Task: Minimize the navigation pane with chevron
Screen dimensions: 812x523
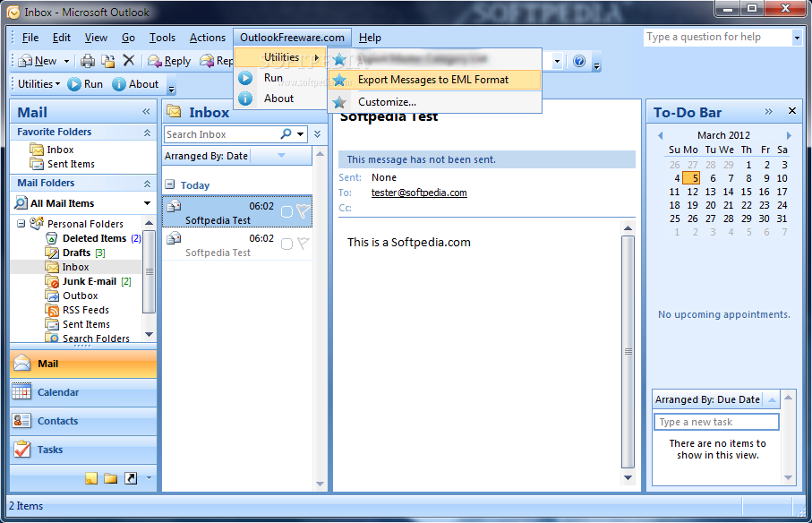Action: click(x=146, y=111)
